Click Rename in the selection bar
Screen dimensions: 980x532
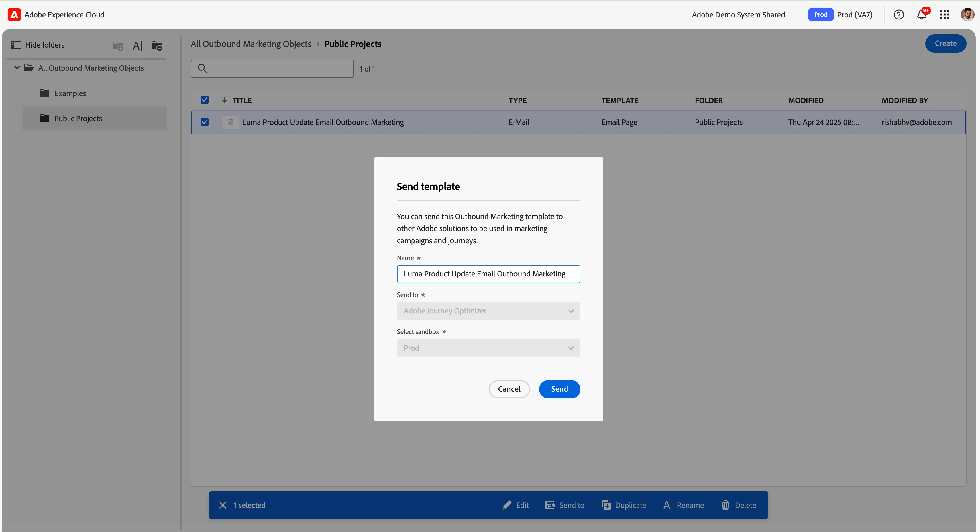[684, 505]
